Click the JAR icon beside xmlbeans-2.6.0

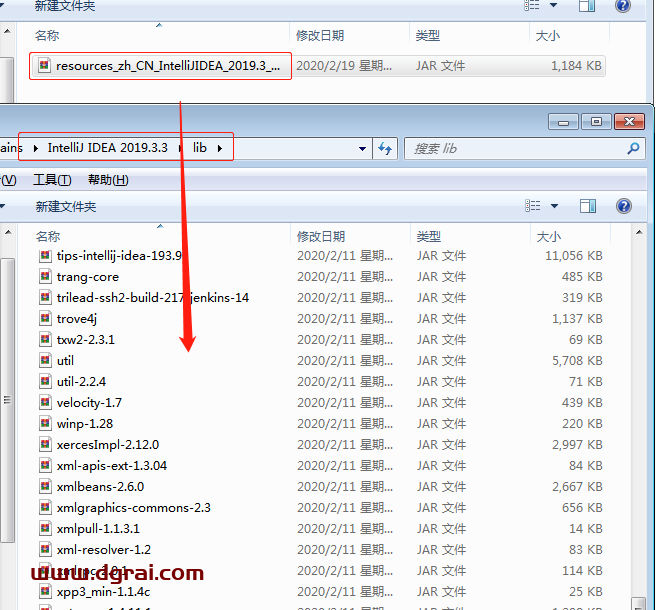(45, 487)
